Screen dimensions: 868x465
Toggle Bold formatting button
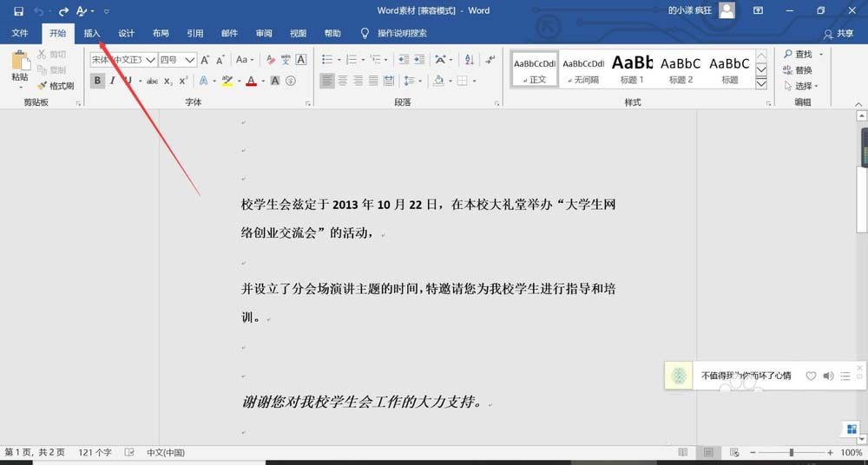[x=98, y=81]
